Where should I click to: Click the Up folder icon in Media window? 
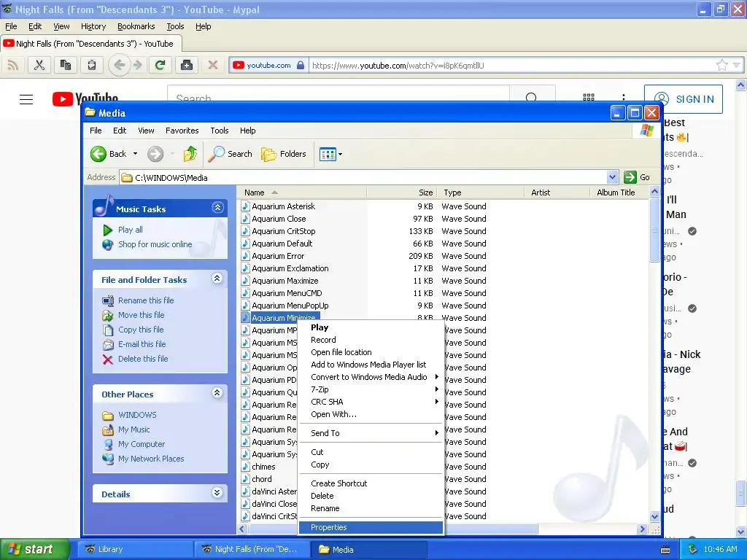190,154
